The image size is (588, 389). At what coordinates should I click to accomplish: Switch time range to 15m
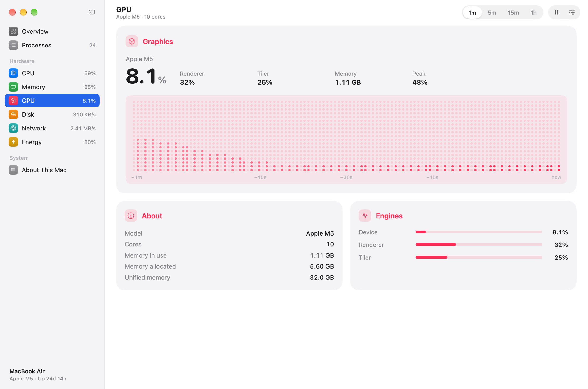[x=513, y=12]
